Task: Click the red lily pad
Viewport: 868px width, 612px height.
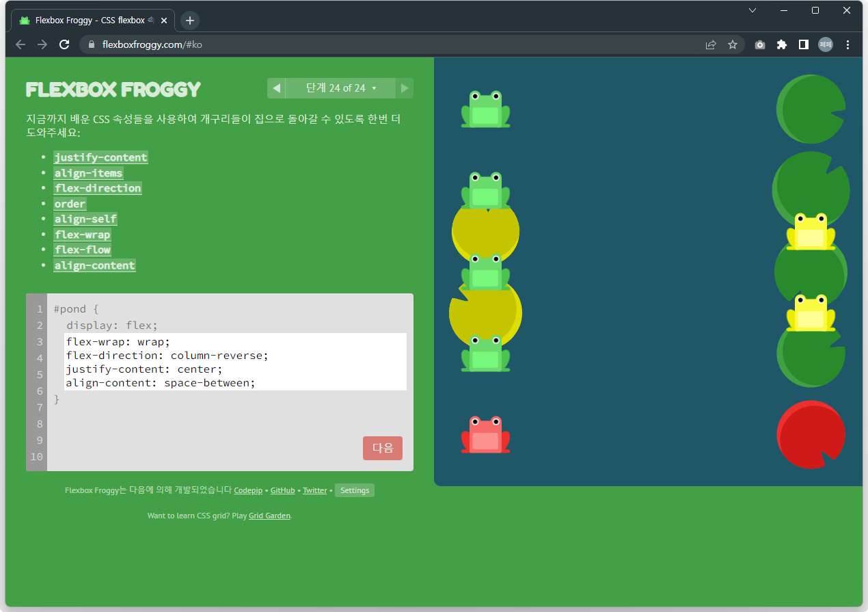Action: 811,435
